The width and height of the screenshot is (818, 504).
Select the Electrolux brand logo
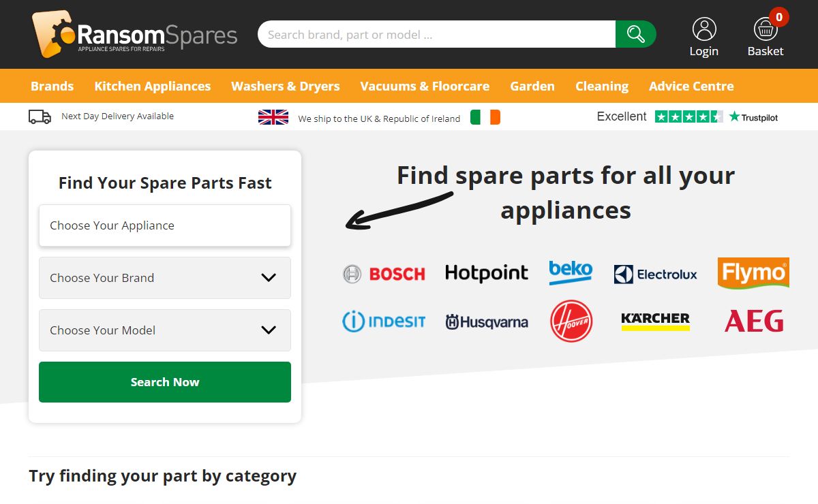(656, 274)
